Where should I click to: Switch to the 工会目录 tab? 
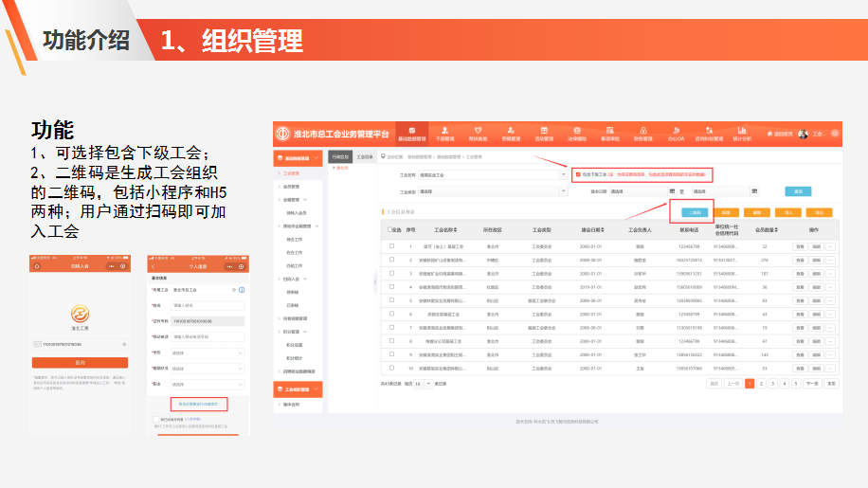click(x=365, y=155)
